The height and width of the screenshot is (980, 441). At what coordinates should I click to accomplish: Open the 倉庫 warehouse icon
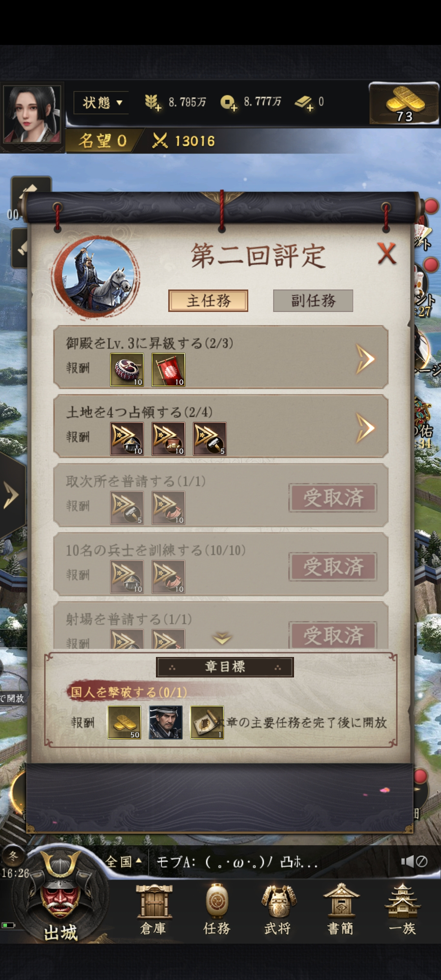[154, 909]
